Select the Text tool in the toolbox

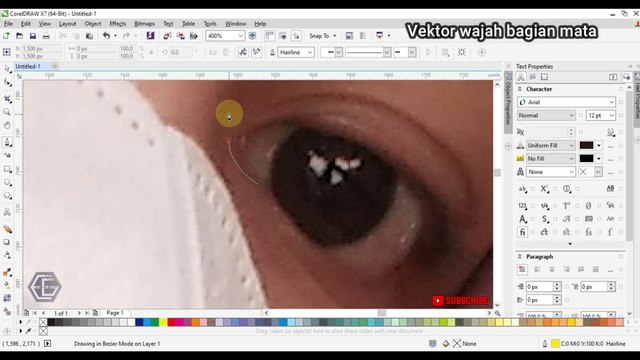7,212
